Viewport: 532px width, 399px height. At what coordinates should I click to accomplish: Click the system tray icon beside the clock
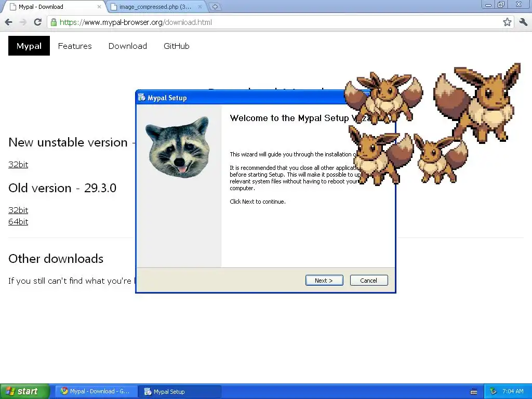pyautogui.click(x=494, y=392)
